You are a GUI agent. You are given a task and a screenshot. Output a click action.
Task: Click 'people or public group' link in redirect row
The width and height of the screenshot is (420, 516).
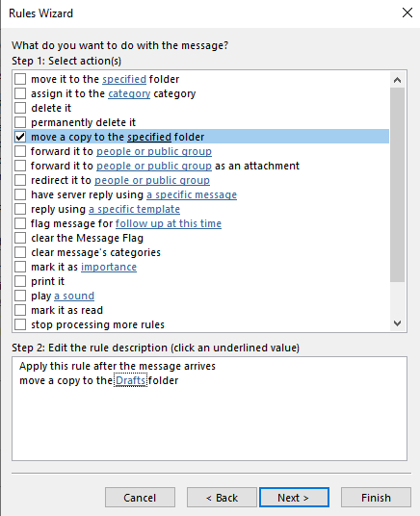pos(152,180)
